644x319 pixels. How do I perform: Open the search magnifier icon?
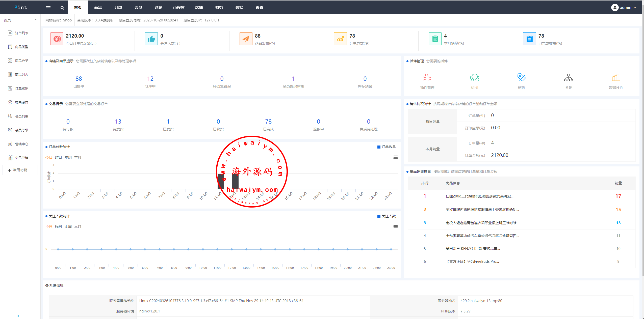(62, 8)
